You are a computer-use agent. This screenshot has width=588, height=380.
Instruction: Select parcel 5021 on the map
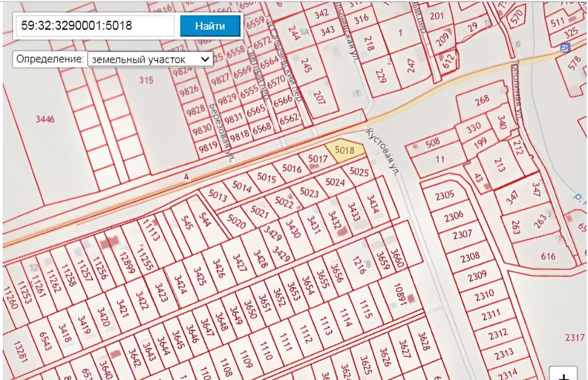click(x=260, y=212)
